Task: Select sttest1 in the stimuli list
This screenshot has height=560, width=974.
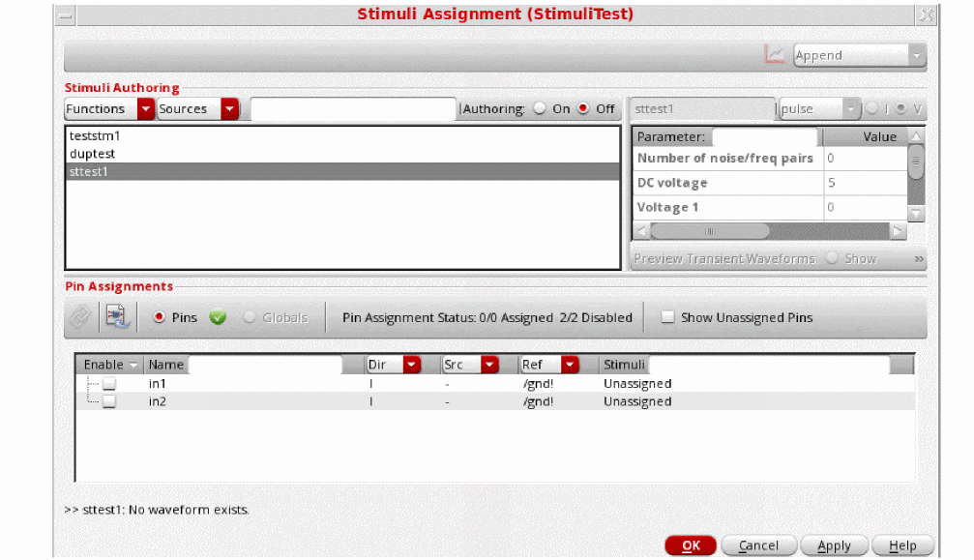Action: pyautogui.click(x=343, y=171)
